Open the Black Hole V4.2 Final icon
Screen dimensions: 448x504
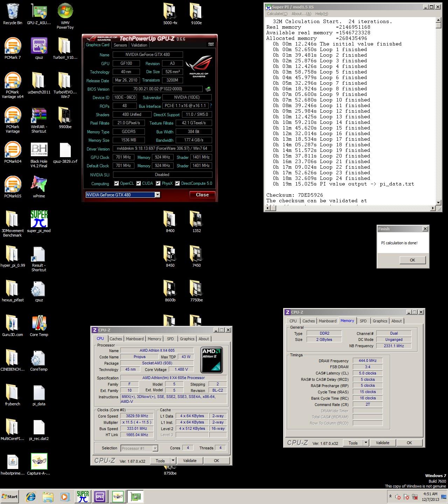coord(39,155)
